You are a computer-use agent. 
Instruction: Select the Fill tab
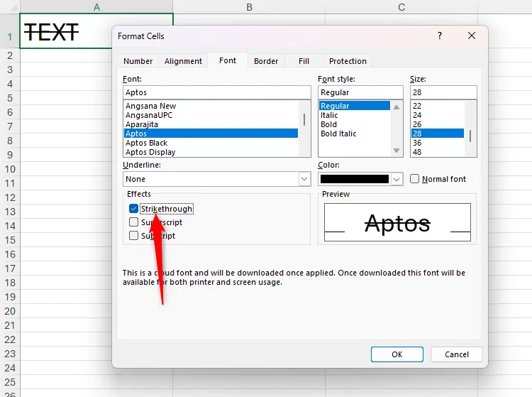pos(304,61)
